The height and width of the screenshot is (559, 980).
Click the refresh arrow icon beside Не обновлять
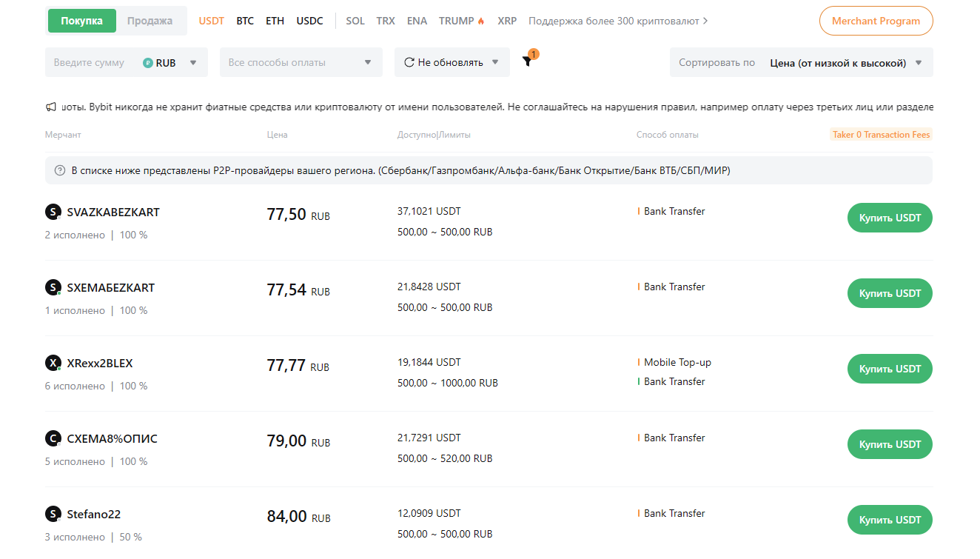[409, 62]
